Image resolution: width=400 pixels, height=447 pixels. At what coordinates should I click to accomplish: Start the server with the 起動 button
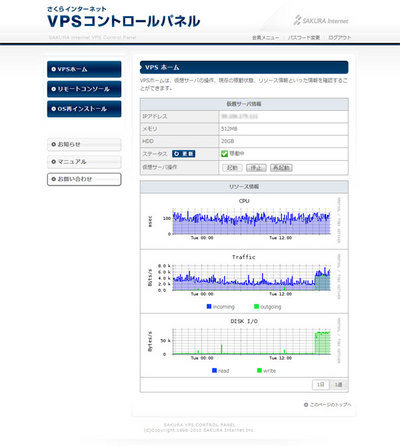[x=232, y=168]
